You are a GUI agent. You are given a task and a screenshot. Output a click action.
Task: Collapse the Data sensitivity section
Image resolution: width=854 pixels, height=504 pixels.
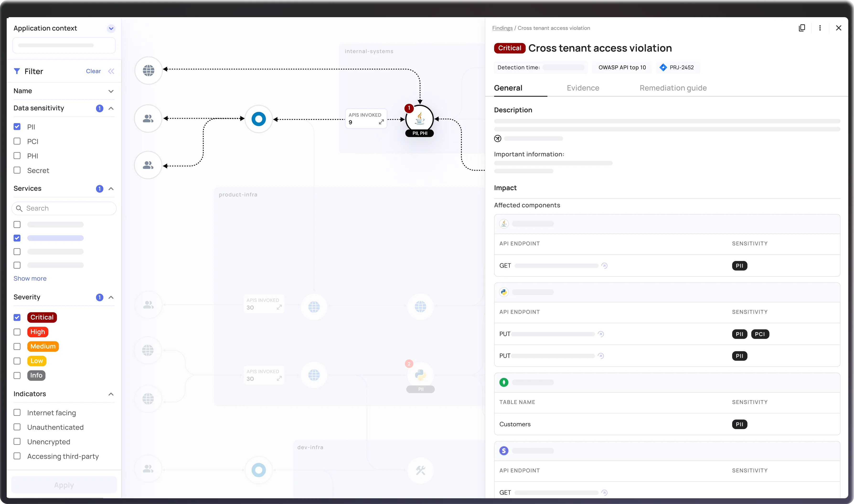(x=111, y=108)
